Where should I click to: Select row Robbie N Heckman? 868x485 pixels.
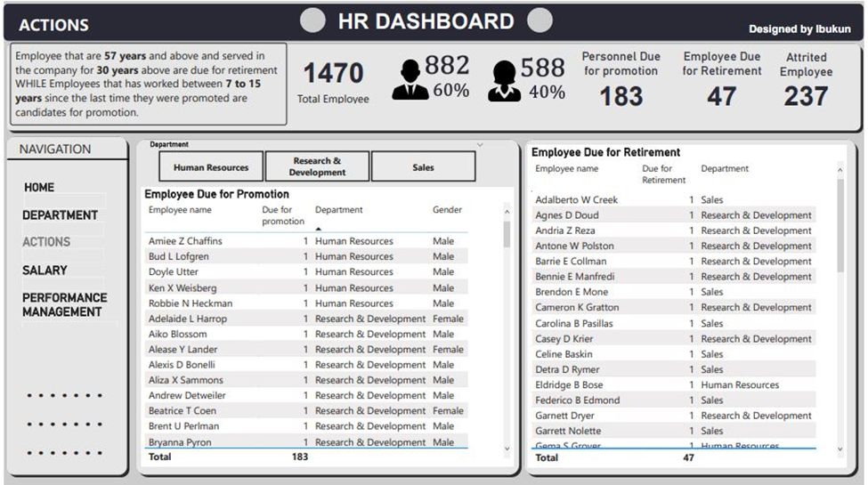tap(306, 303)
